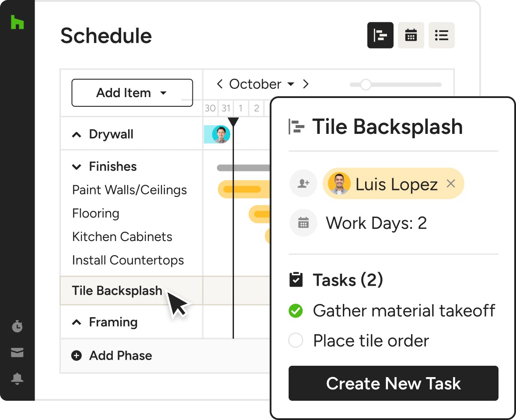
Task: Open the Add Item dropdown
Action: coord(132,93)
